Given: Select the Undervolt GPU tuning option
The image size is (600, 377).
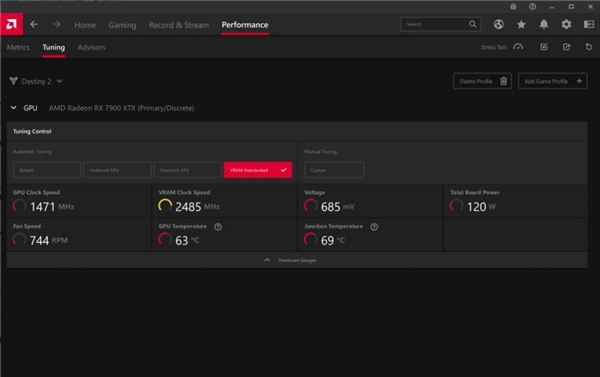Looking at the screenshot, I should (x=117, y=170).
